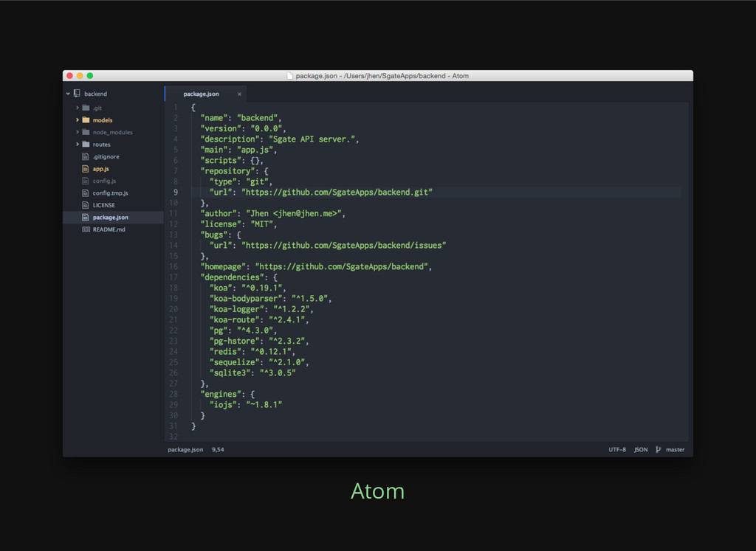Click the .gitignore file icon
756x551 pixels.
click(86, 156)
